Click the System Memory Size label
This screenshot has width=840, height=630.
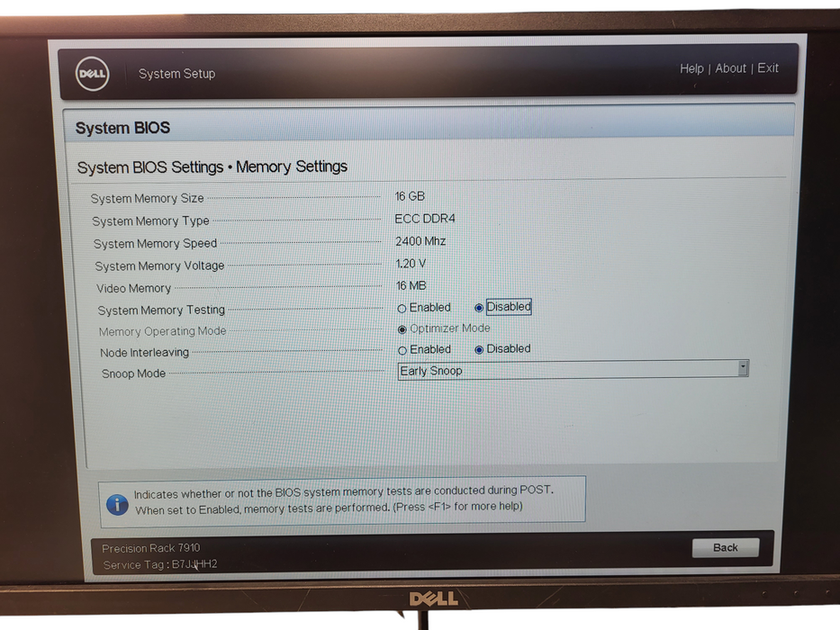147,198
